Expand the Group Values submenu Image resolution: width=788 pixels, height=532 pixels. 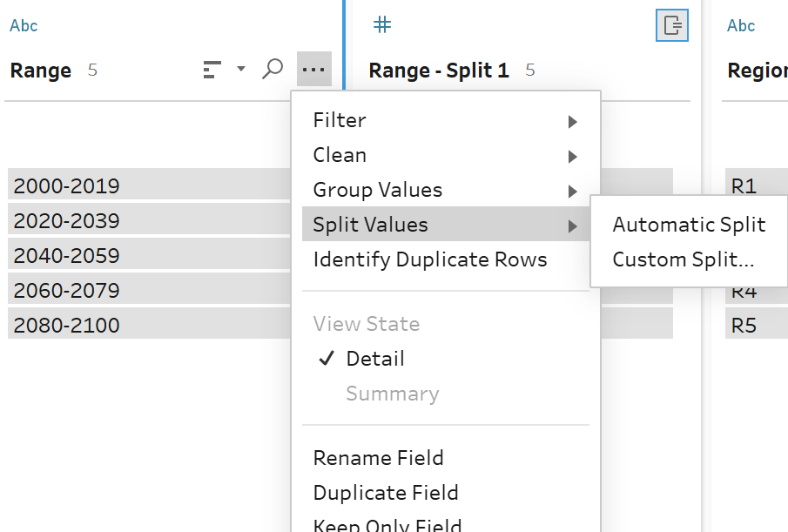coord(377,190)
